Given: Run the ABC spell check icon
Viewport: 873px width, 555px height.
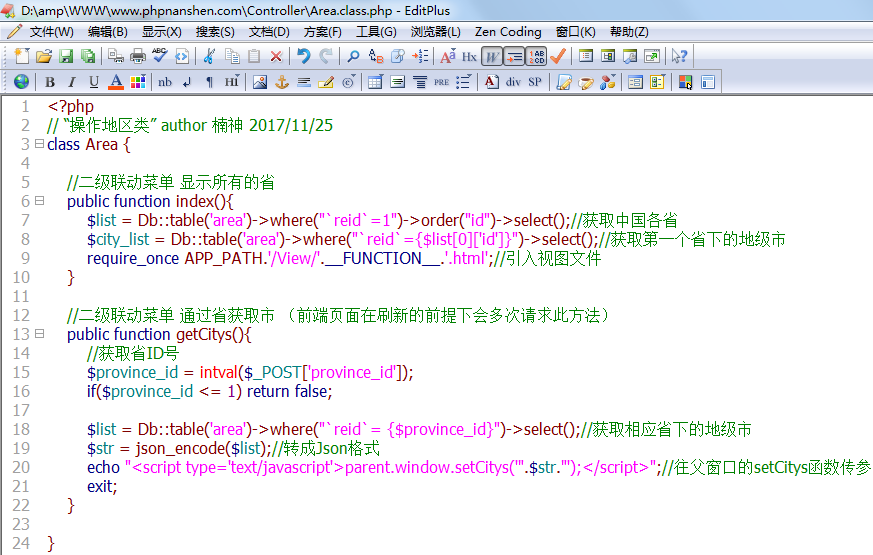Looking at the screenshot, I should pos(160,56).
